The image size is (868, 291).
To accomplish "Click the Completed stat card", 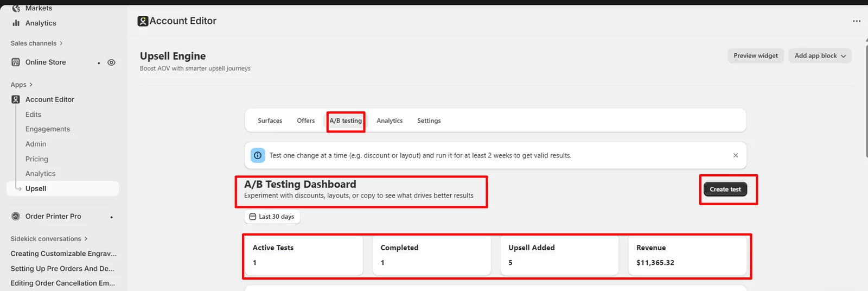I will [432, 255].
